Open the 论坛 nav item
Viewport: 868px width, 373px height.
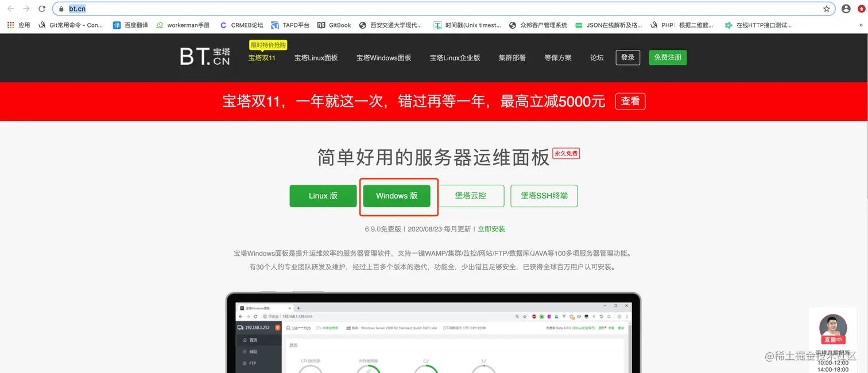coord(597,57)
